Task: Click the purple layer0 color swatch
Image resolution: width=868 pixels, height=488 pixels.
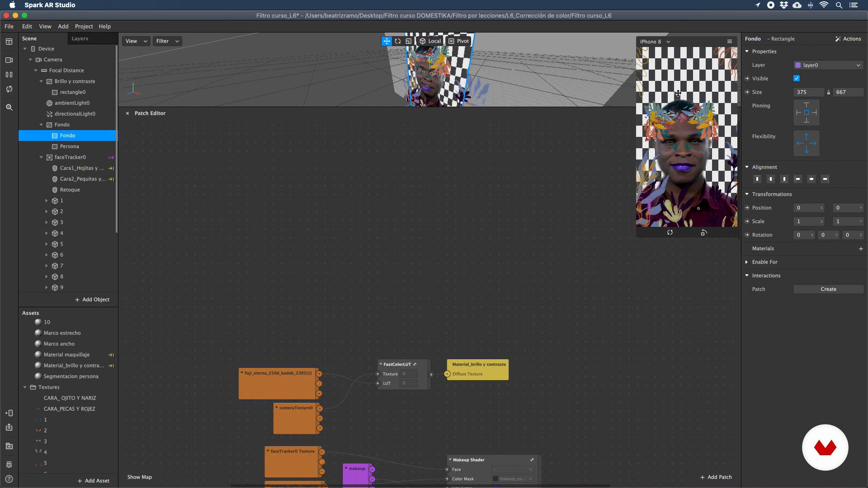Action: pyautogui.click(x=798, y=65)
